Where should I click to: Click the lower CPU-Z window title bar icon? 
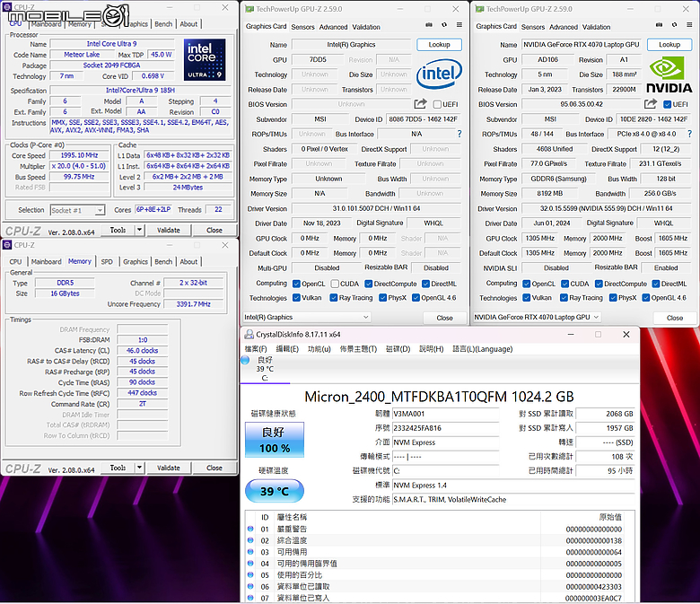pyautogui.click(x=7, y=245)
